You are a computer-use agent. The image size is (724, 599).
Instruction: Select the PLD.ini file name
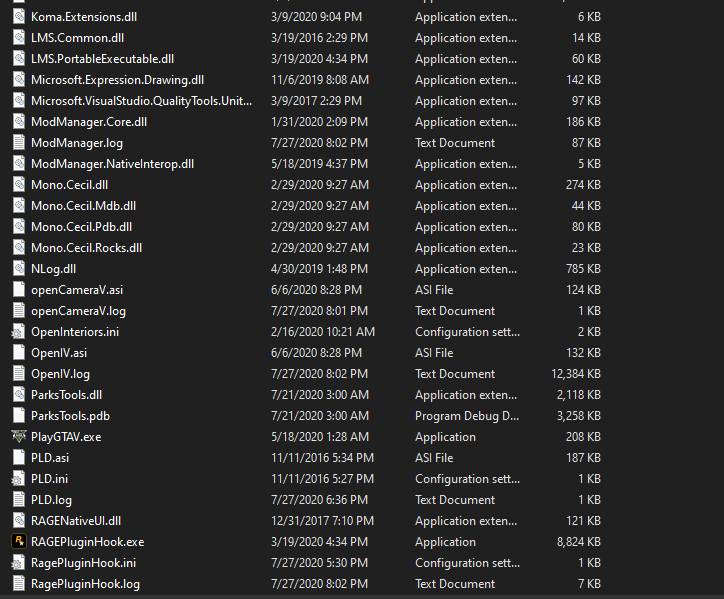50,479
